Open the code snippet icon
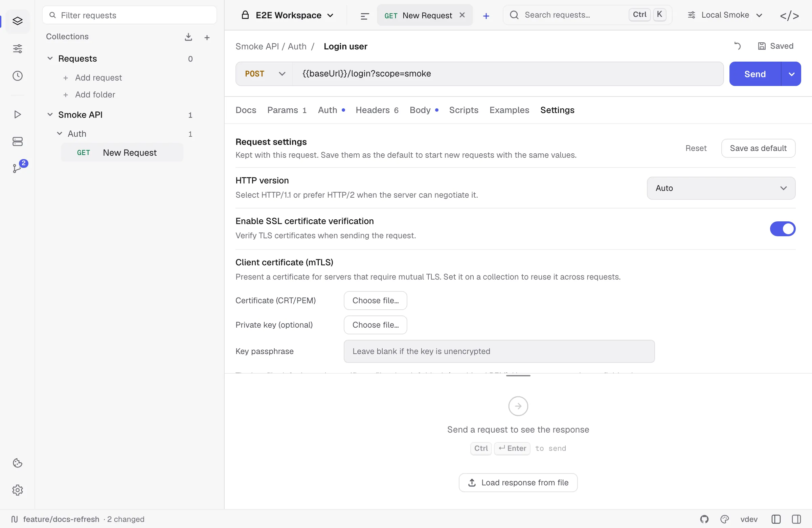The image size is (812, 528). coord(789,16)
